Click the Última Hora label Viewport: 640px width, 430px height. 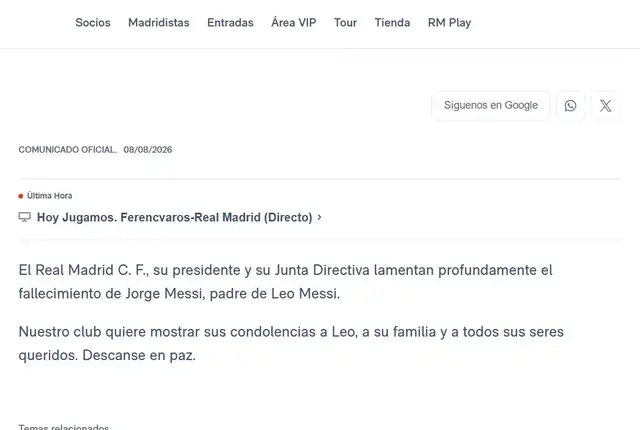point(49,196)
